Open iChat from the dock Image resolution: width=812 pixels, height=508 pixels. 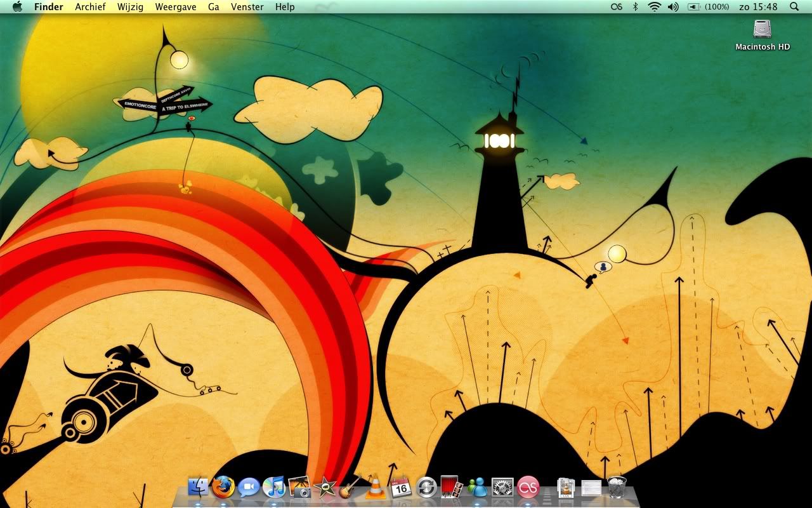click(x=249, y=487)
